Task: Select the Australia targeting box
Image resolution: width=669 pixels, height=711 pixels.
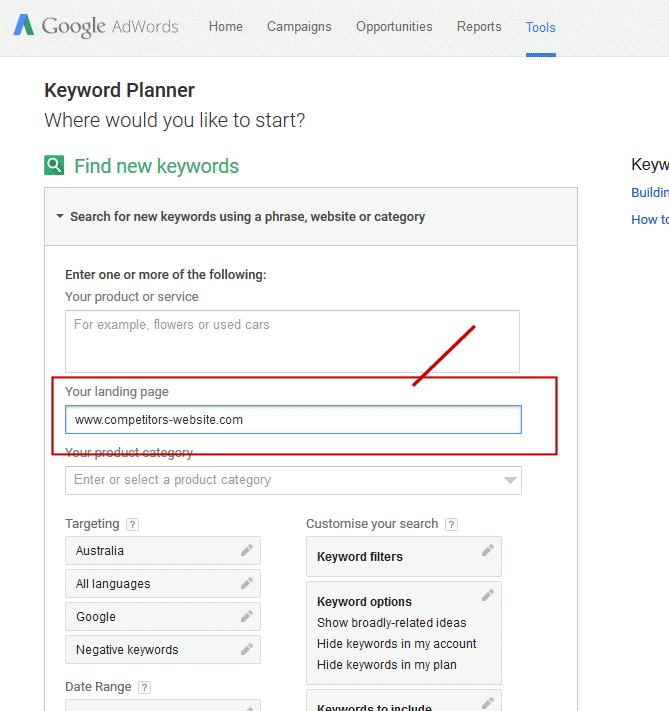Action: 163,550
